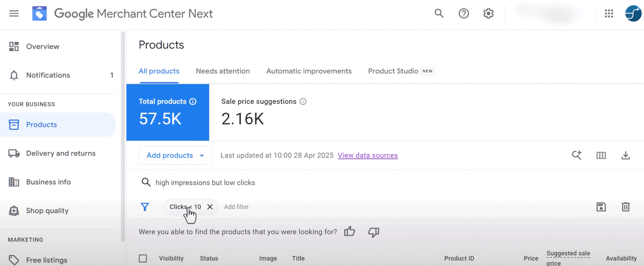The height and width of the screenshot is (266, 644).
Task: Click the funnel filter icon
Action: [x=145, y=207]
